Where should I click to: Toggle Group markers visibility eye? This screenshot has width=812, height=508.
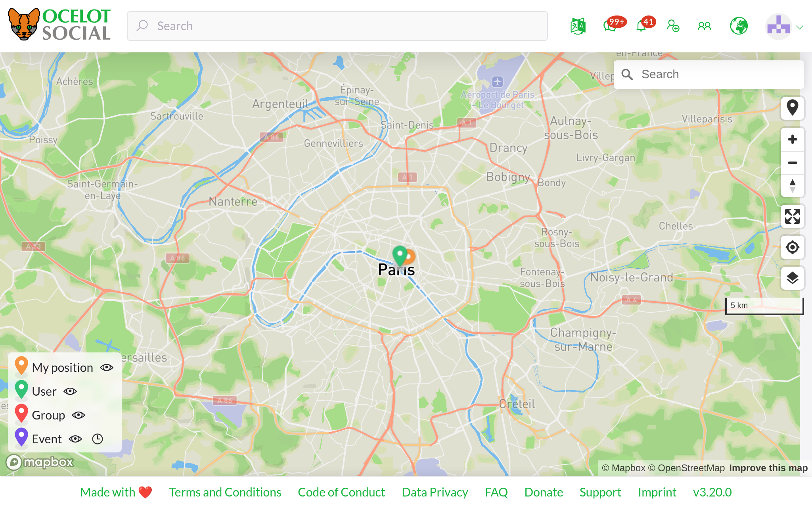pyautogui.click(x=79, y=415)
